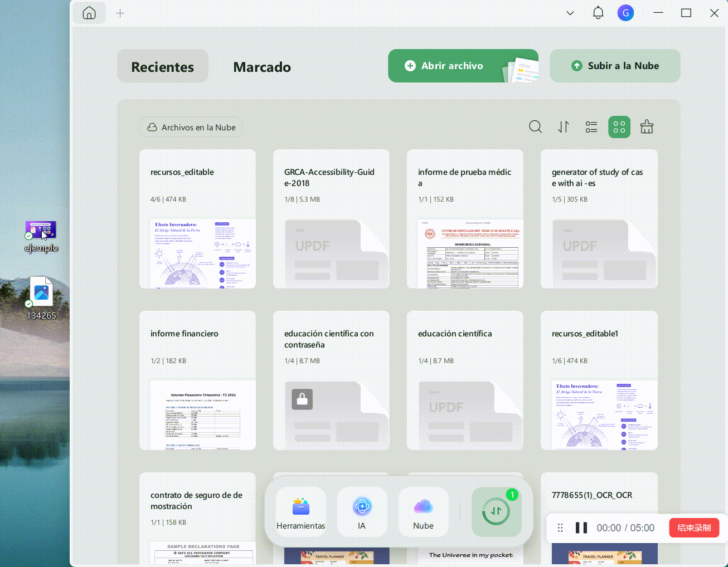Clear the recent list with broom icon
The image size is (728, 567).
(x=647, y=127)
